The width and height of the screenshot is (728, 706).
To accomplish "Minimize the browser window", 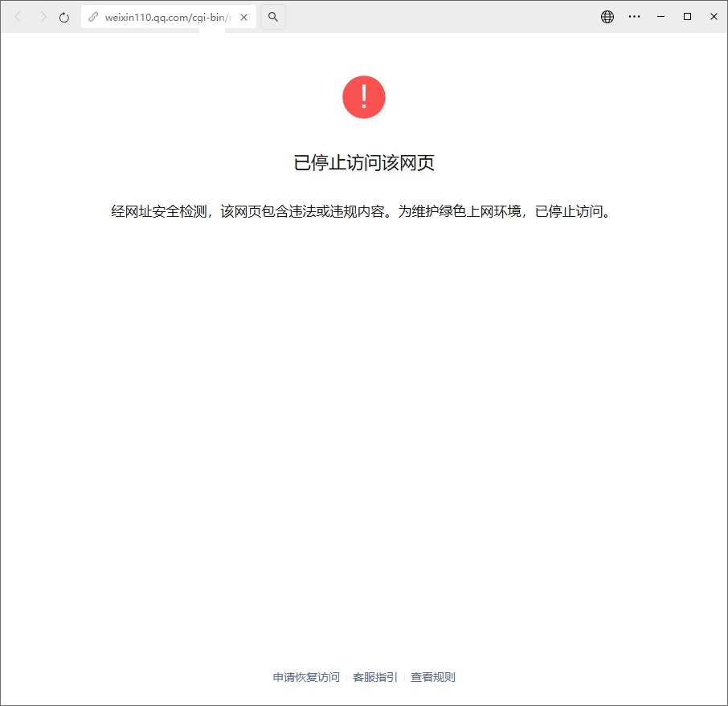I will (x=661, y=16).
